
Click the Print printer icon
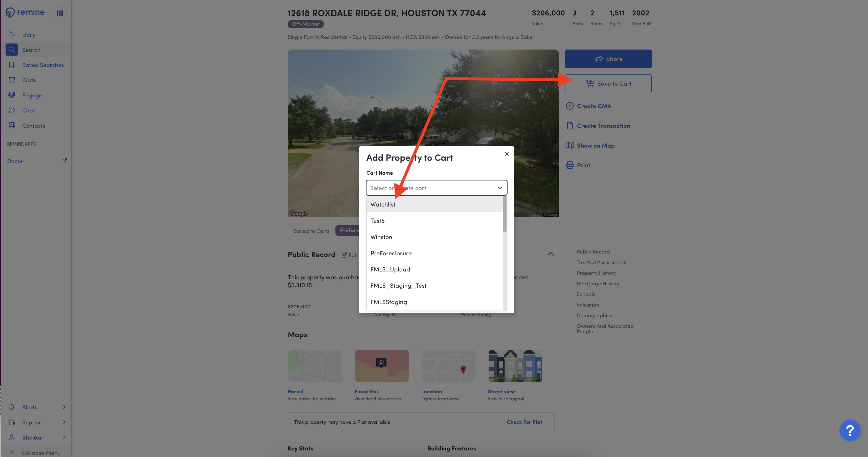tap(570, 165)
